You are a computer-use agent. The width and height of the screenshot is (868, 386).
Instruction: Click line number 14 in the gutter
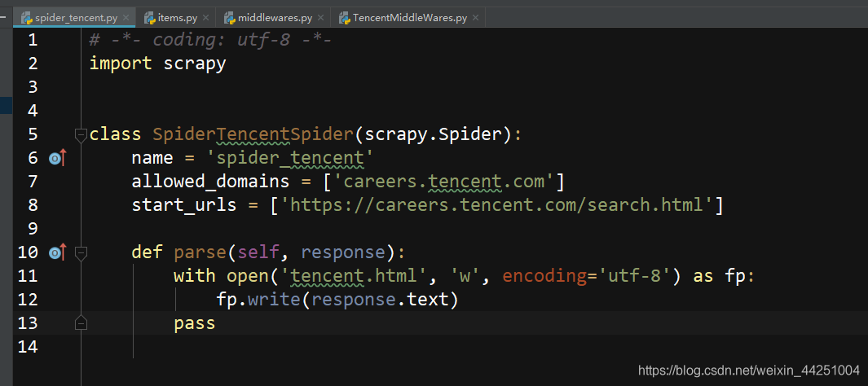pos(28,347)
